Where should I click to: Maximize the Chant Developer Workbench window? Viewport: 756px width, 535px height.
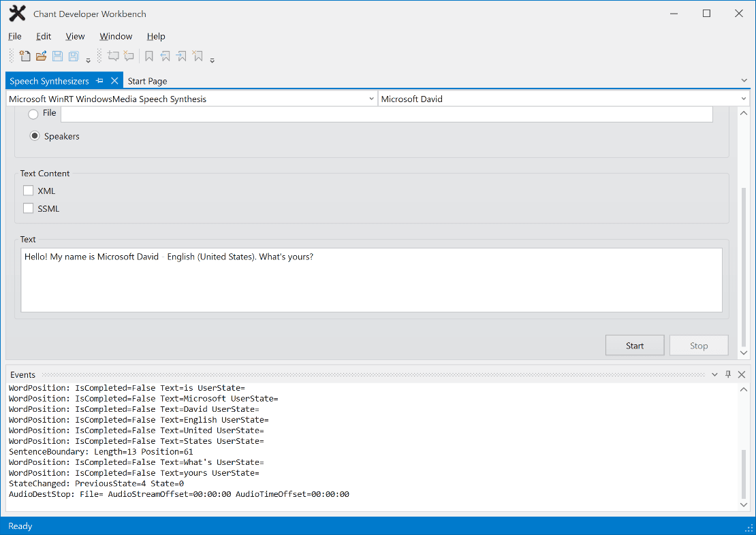pyautogui.click(x=706, y=14)
